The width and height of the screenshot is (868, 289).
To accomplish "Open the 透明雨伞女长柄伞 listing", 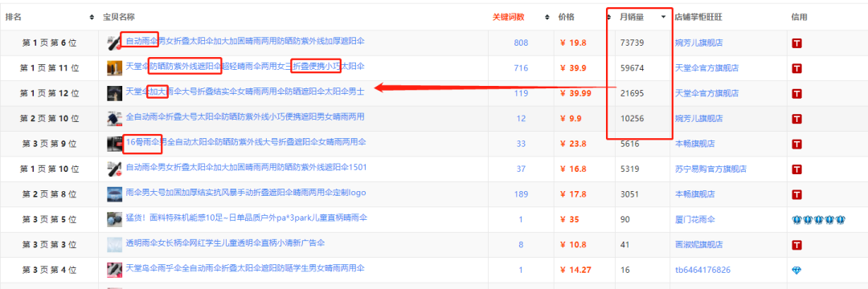I will pos(225,243).
